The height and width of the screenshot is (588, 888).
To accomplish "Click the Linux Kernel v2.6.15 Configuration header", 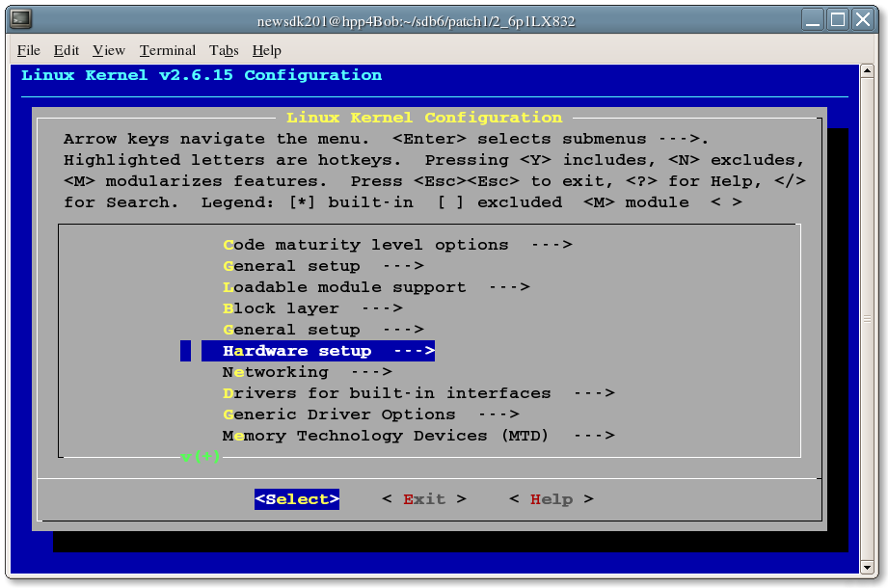I will click(202, 75).
